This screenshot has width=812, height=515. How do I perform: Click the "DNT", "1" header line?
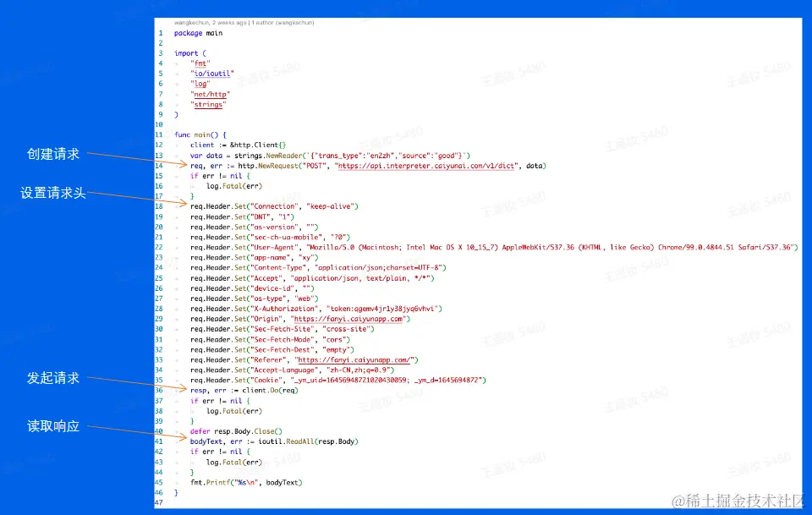click(x=242, y=216)
